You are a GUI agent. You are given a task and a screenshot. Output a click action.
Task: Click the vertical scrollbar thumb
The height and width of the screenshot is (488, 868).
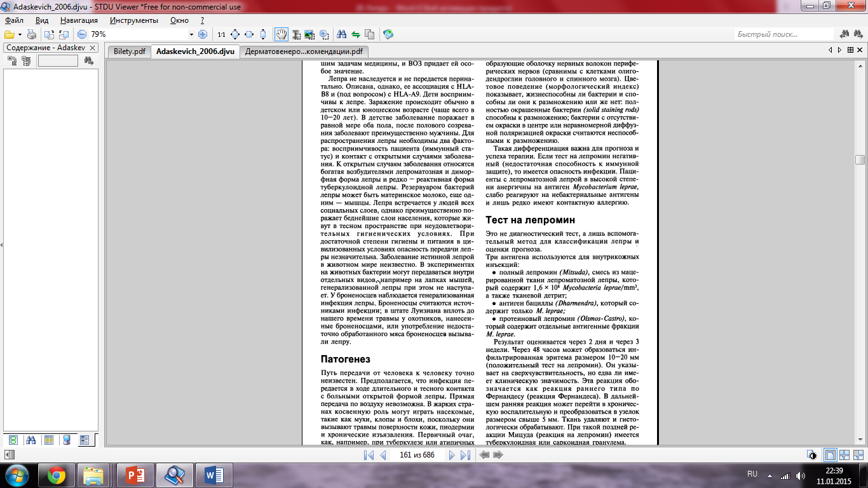pyautogui.click(x=860, y=159)
